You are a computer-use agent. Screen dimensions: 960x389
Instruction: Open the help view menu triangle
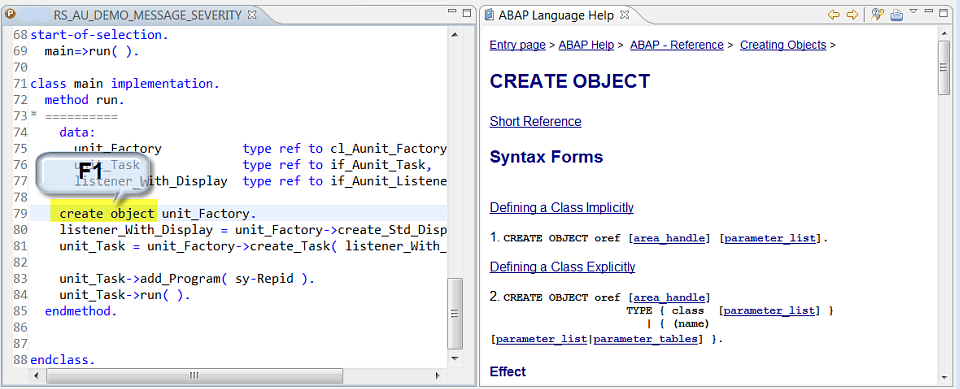pyautogui.click(x=913, y=12)
